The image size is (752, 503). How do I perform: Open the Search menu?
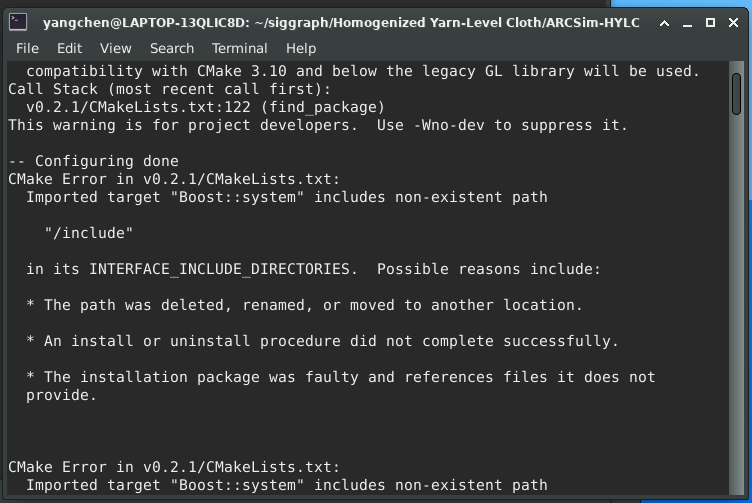coord(172,48)
